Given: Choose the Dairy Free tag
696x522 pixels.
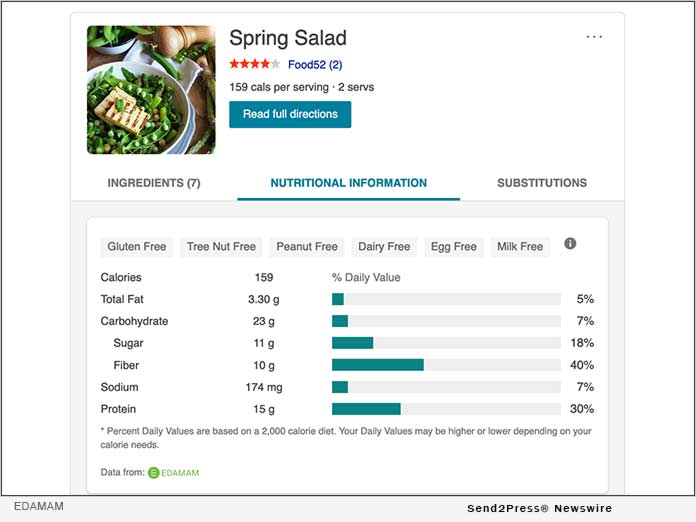Looking at the screenshot, I should (x=384, y=247).
